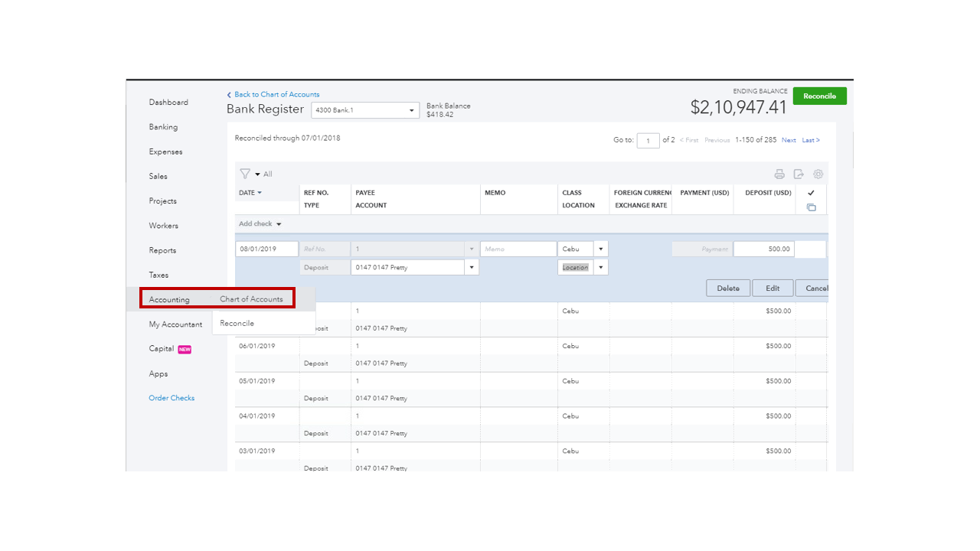Click the reconcile status checkmark column header
This screenshot has width=980, height=551.
(x=811, y=193)
